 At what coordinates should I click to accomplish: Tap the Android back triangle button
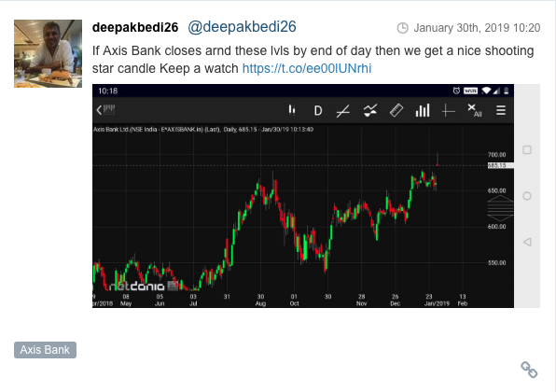(x=527, y=242)
